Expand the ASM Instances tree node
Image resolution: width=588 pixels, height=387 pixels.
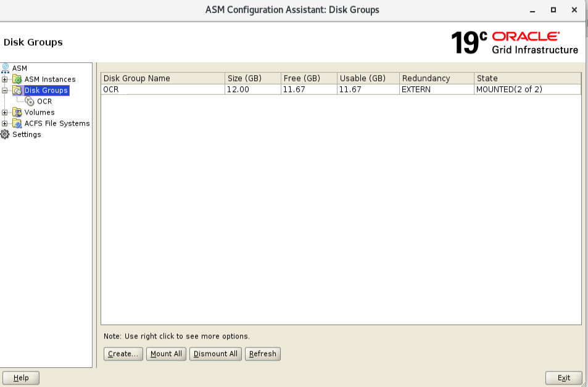pyautogui.click(x=4, y=79)
